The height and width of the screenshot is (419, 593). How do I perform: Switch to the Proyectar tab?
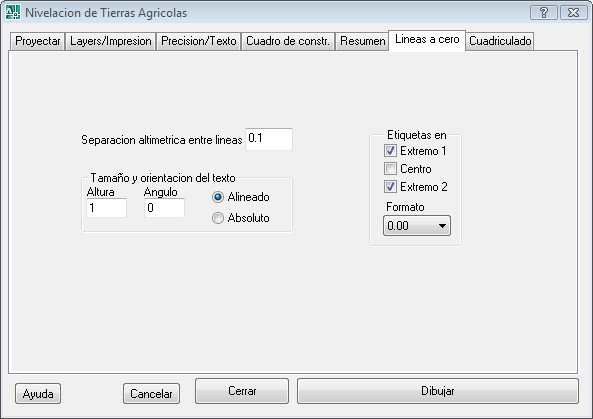tap(37, 41)
